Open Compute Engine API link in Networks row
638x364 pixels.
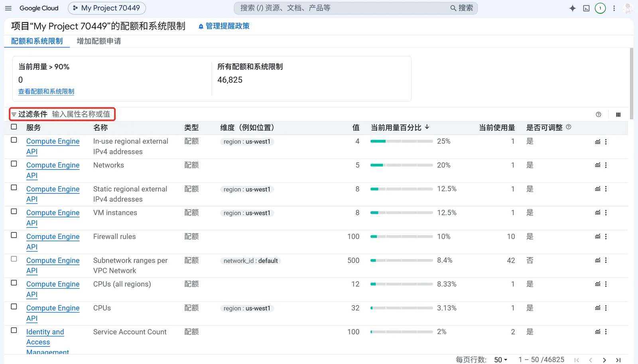53,170
